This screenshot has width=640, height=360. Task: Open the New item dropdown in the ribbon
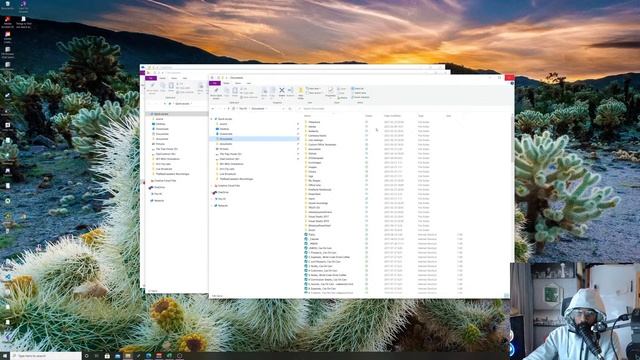(313, 89)
